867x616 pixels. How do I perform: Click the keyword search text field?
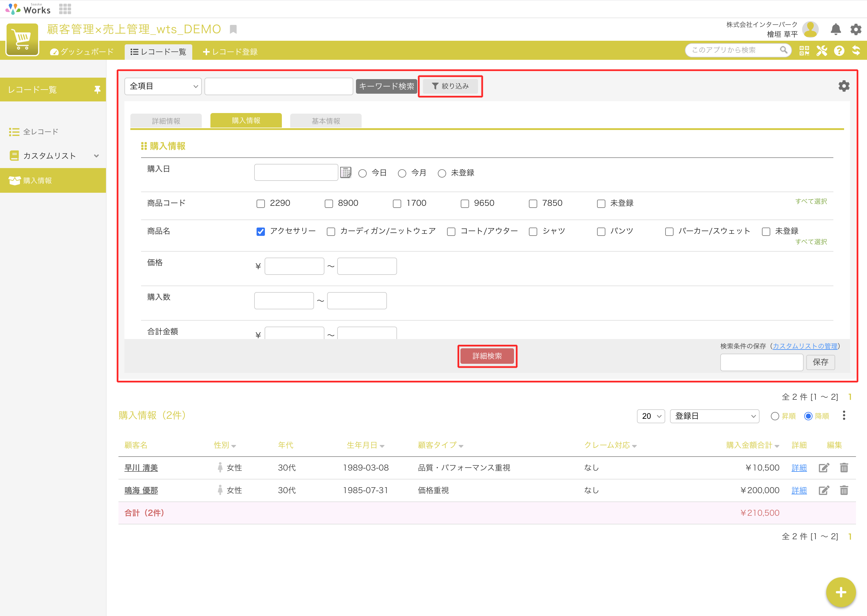(279, 86)
